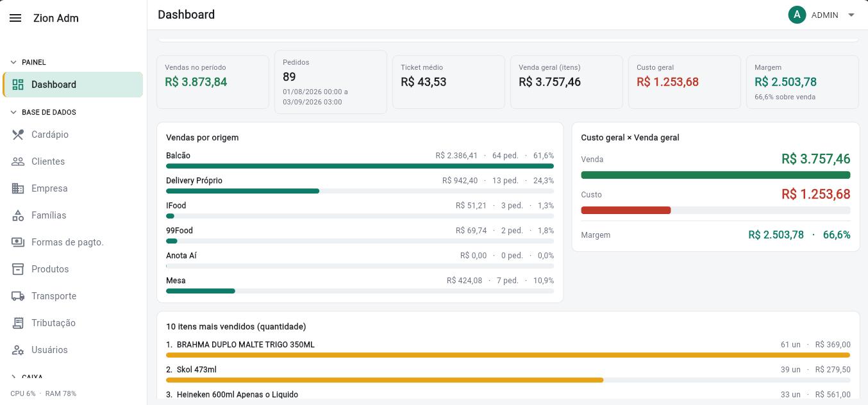Click the RAM 78% status text

pyautogui.click(x=61, y=393)
